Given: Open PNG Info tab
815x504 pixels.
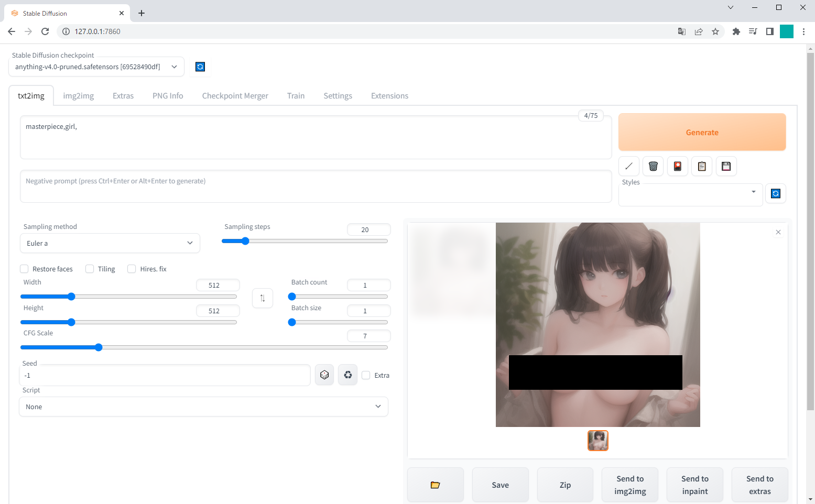Looking at the screenshot, I should coord(168,96).
